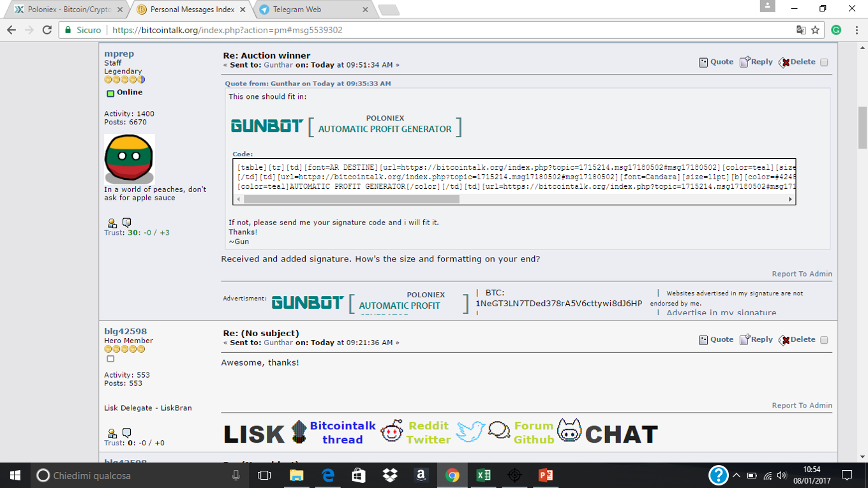Go back to the previous page
Viewport: 868px width, 488px height.
(x=11, y=30)
